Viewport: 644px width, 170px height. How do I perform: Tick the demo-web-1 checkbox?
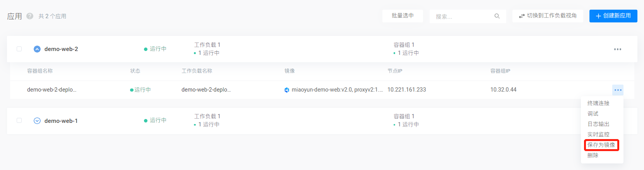[19, 121]
